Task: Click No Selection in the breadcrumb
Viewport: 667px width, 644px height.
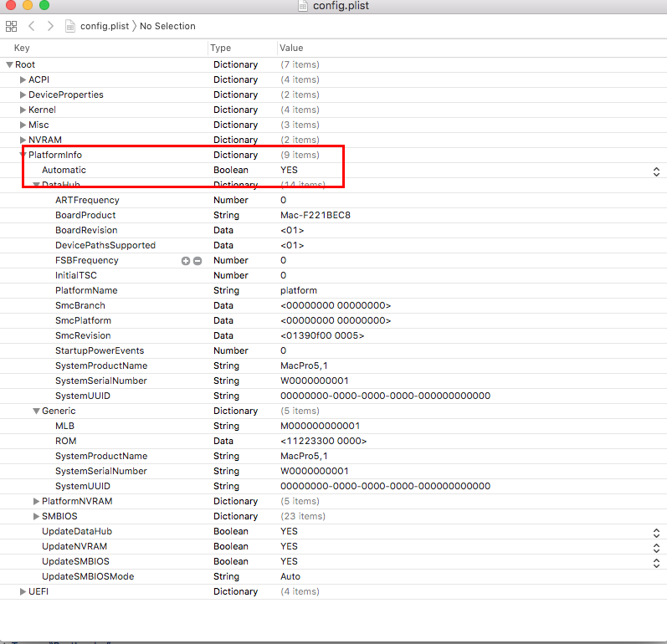Action: point(167,26)
